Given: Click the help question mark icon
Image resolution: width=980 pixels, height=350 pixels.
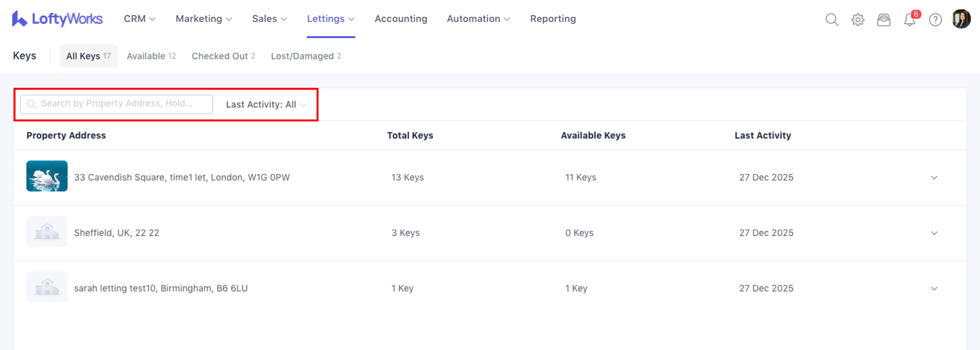Looking at the screenshot, I should tap(935, 19).
